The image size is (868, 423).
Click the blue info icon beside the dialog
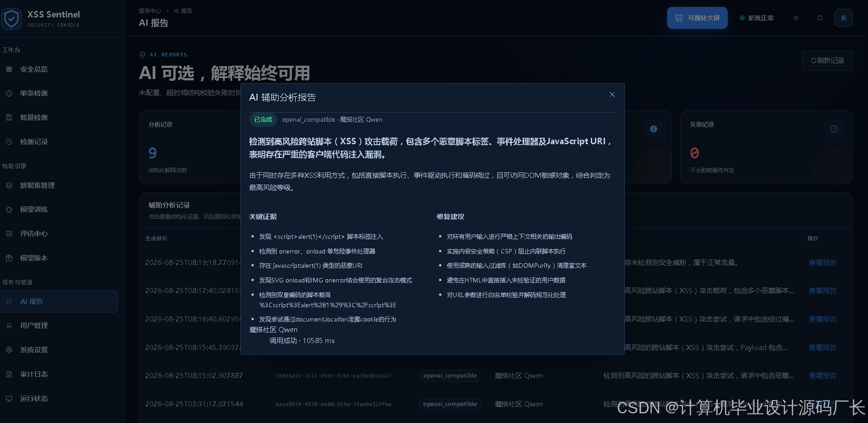(x=654, y=129)
